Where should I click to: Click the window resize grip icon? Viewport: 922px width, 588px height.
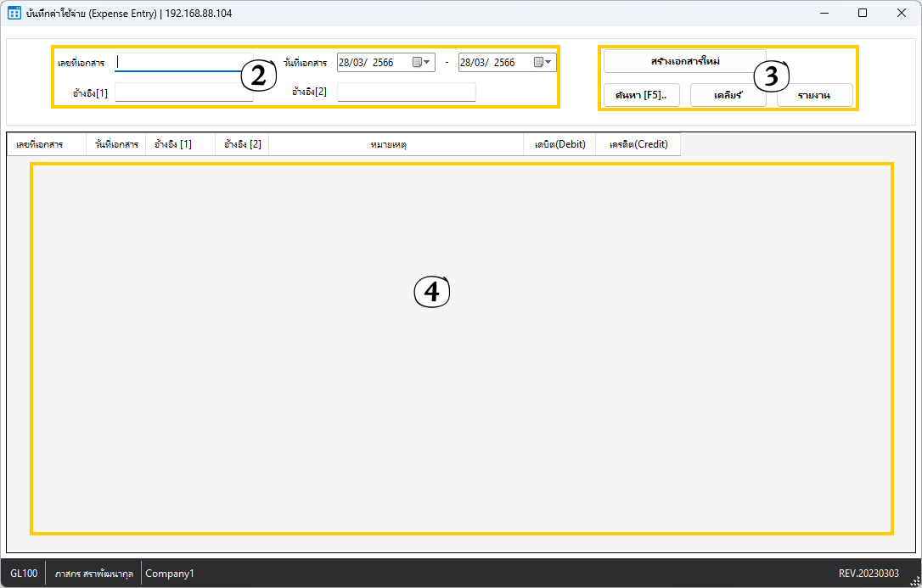[914, 580]
